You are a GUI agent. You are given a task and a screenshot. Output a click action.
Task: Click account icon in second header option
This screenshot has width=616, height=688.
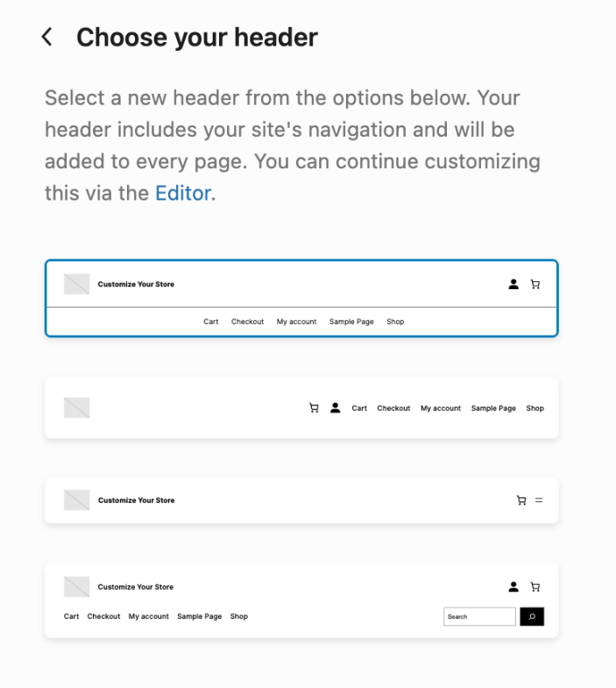(336, 408)
